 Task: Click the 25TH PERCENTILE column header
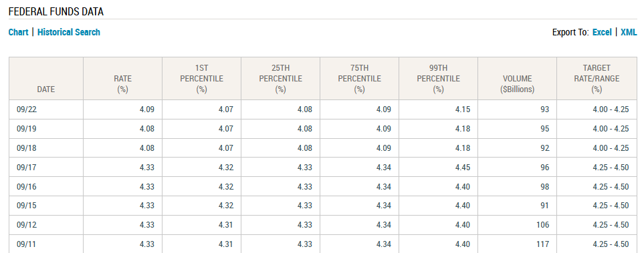pos(280,78)
